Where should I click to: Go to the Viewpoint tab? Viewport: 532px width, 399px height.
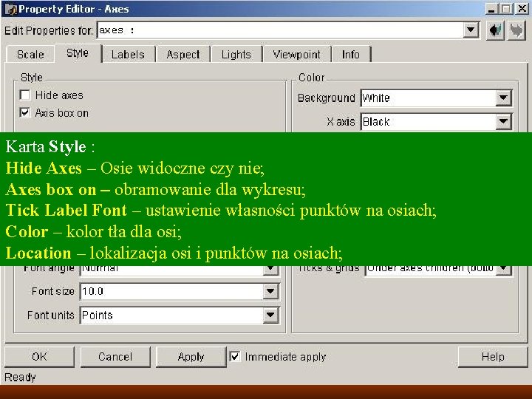[296, 54]
